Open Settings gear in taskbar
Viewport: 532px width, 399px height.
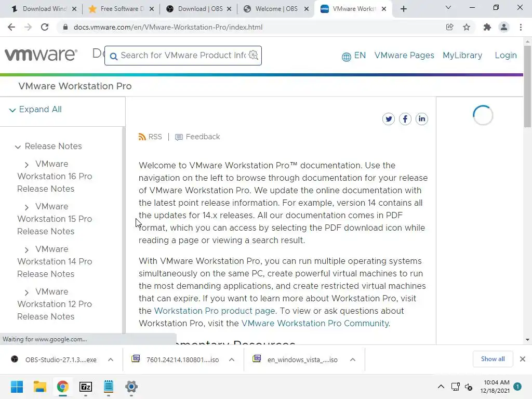[x=131, y=387]
